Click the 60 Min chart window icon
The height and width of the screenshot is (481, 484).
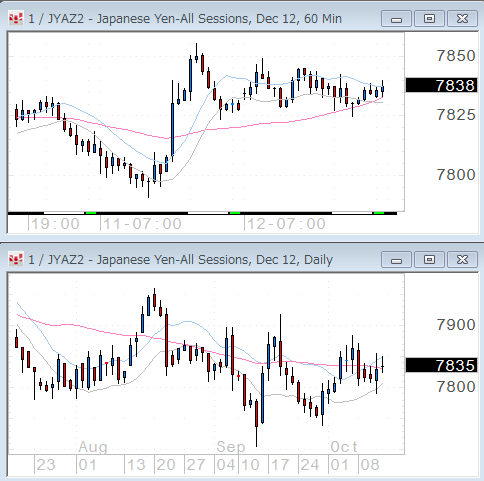[16, 18]
